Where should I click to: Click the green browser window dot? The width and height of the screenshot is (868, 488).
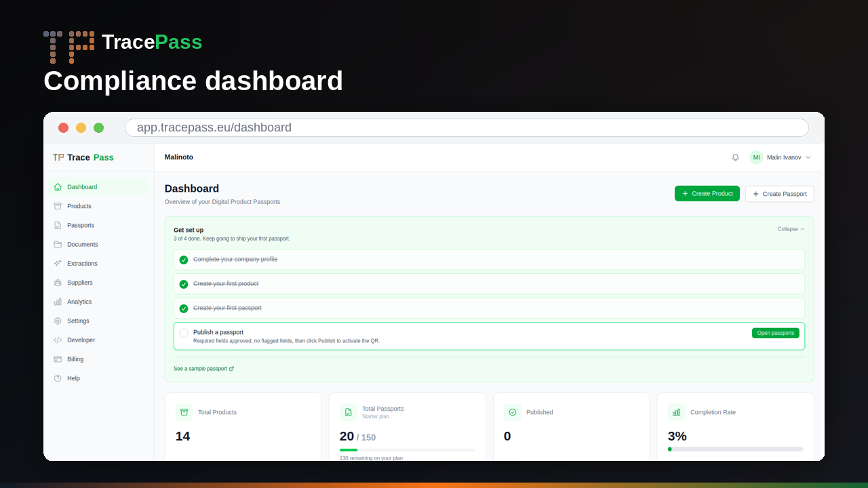(98, 127)
